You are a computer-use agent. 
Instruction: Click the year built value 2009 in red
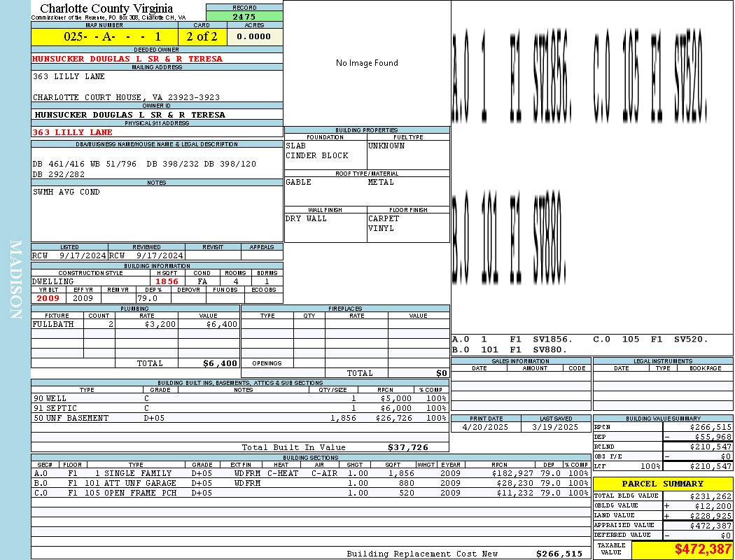[48, 298]
